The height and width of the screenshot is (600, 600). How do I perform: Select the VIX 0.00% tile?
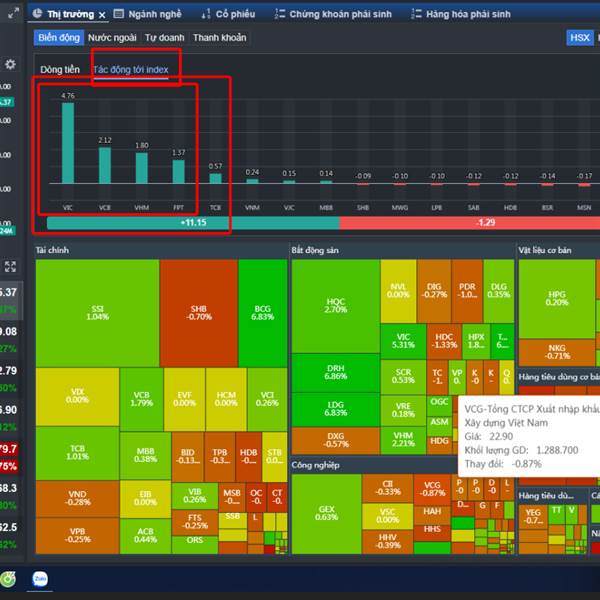77,396
